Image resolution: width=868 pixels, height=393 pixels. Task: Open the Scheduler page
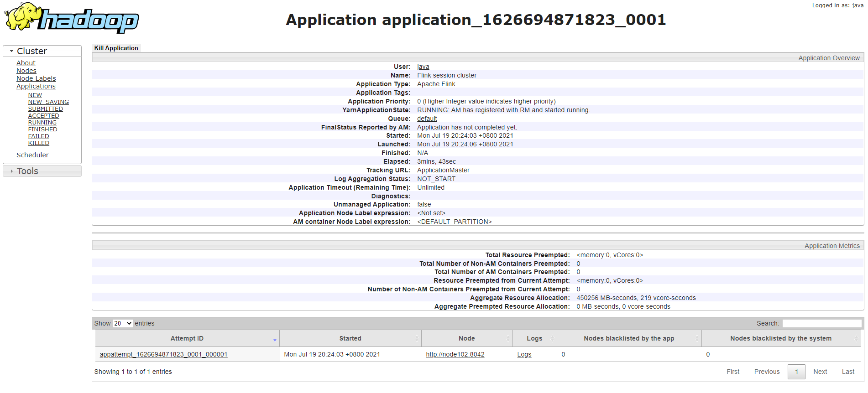point(32,155)
